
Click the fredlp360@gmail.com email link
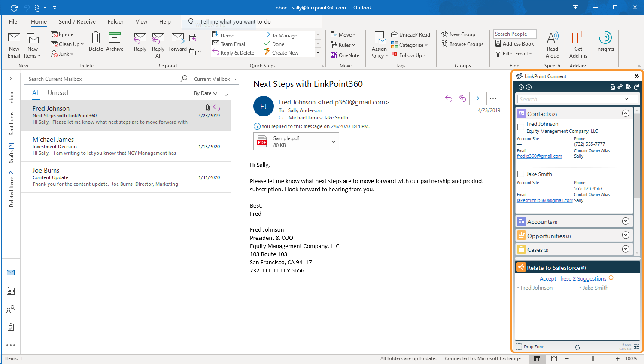(x=539, y=156)
